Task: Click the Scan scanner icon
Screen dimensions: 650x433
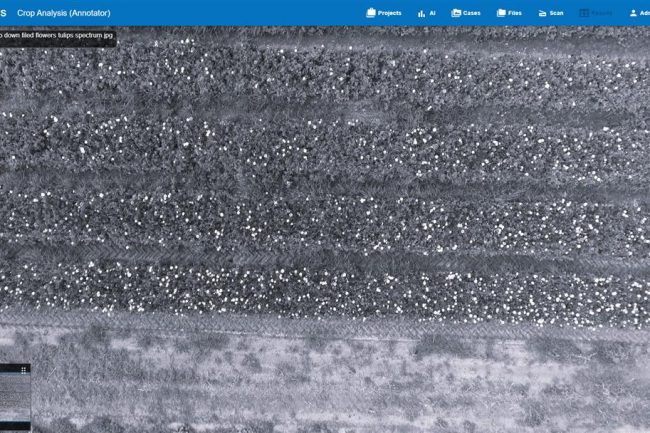Action: pos(542,13)
